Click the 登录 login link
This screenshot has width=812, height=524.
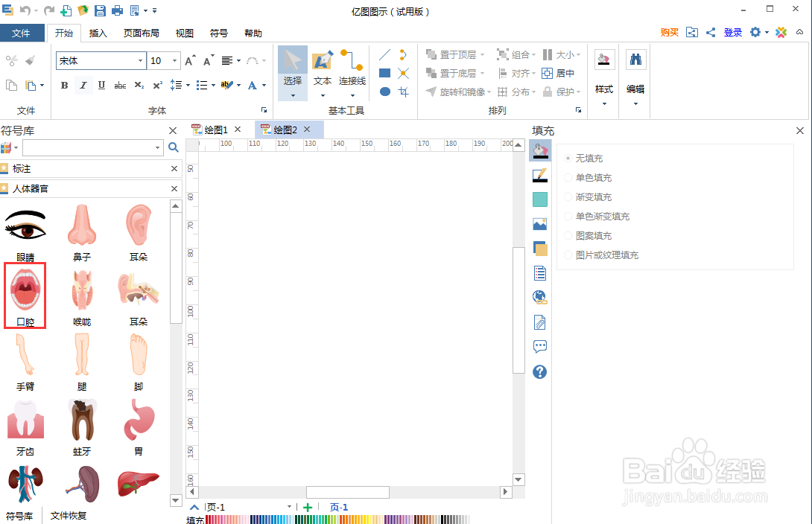732,33
